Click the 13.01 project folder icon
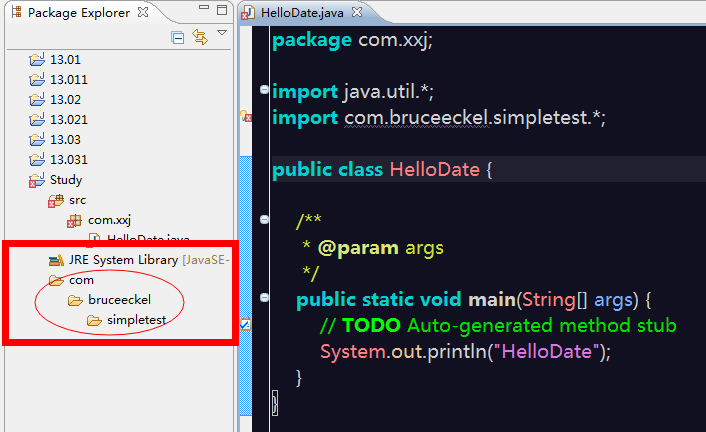Viewport: 706px width, 432px height. pyautogui.click(x=37, y=59)
